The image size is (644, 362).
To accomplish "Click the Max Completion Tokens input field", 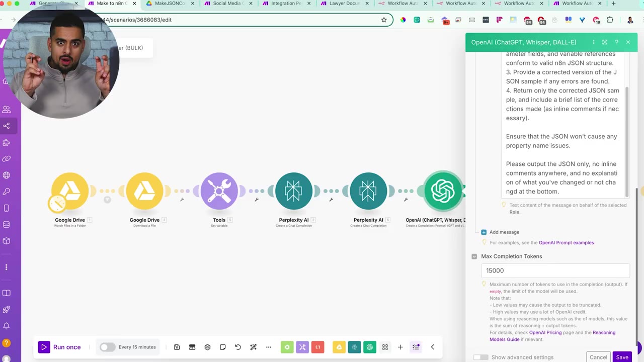I will [555, 270].
